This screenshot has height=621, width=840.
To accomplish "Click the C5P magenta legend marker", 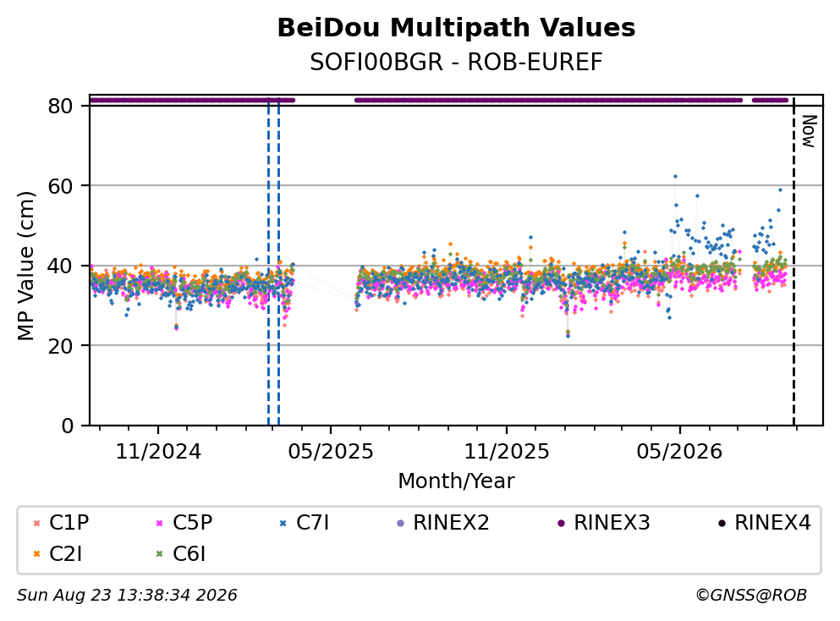I will [159, 523].
